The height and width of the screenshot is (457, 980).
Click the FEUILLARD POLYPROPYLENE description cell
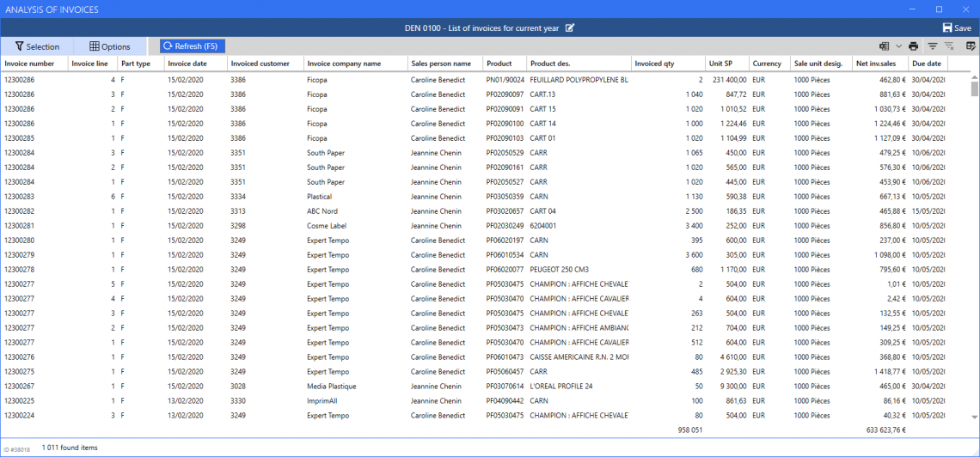[x=579, y=80]
